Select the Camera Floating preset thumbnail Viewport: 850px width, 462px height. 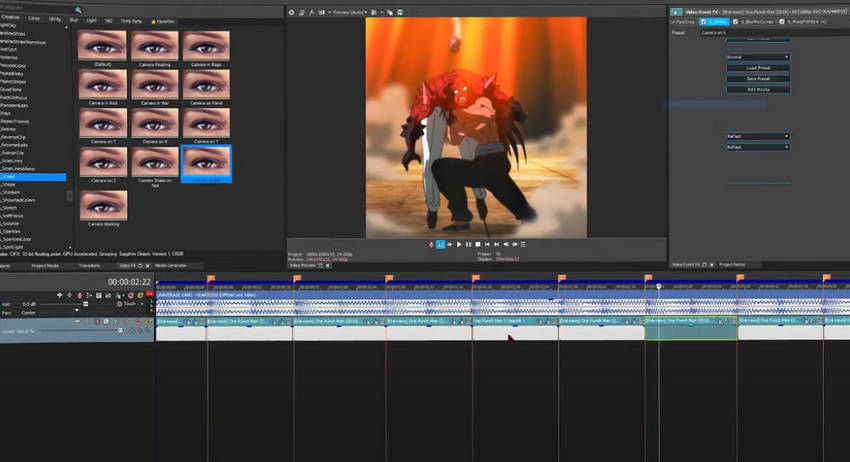coord(154,48)
